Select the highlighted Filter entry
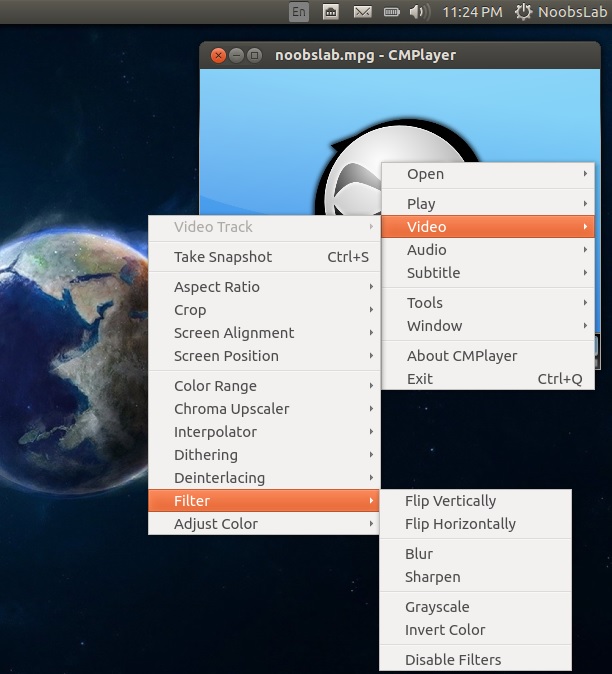Image resolution: width=612 pixels, height=674 pixels. click(x=264, y=501)
